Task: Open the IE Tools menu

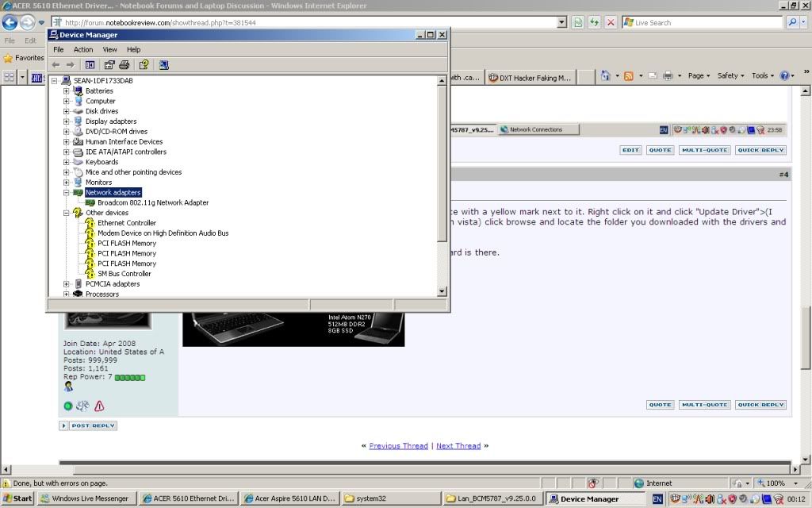Action: click(763, 75)
